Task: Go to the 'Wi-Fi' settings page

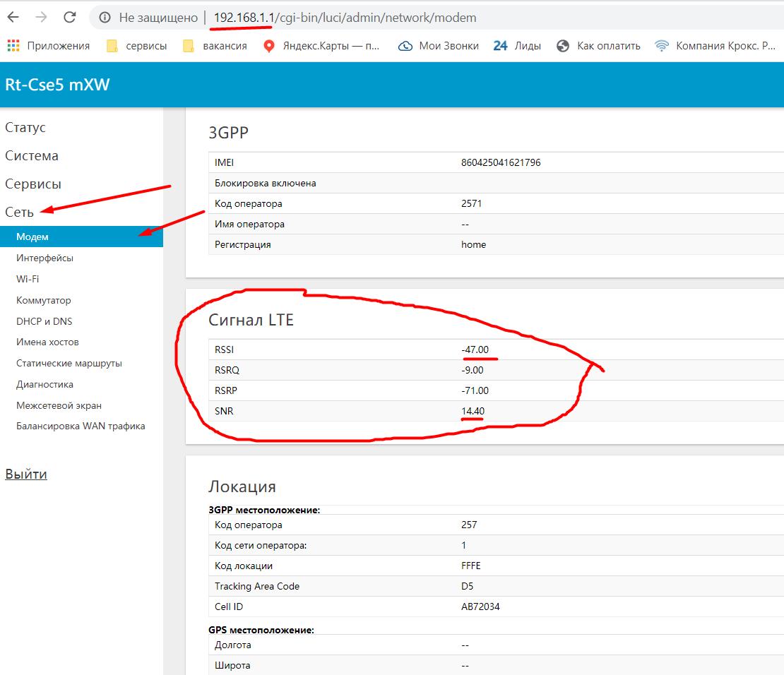Action: click(28, 280)
